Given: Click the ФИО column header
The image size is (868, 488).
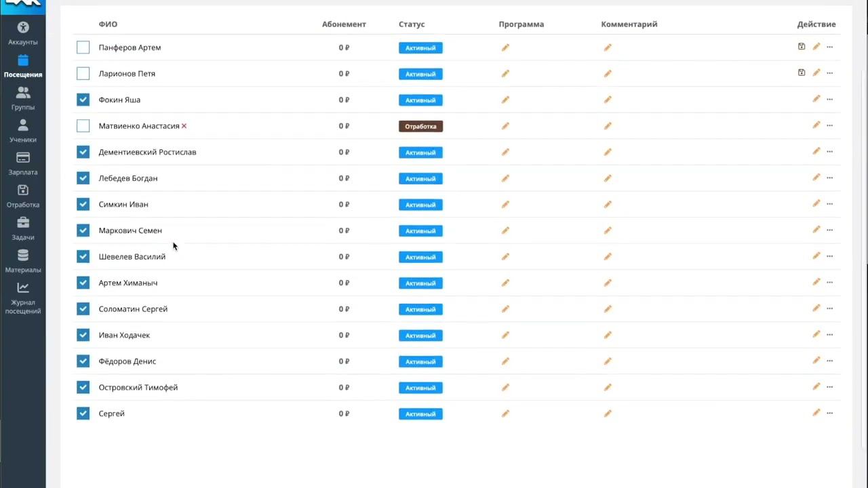Looking at the screenshot, I should point(108,24).
